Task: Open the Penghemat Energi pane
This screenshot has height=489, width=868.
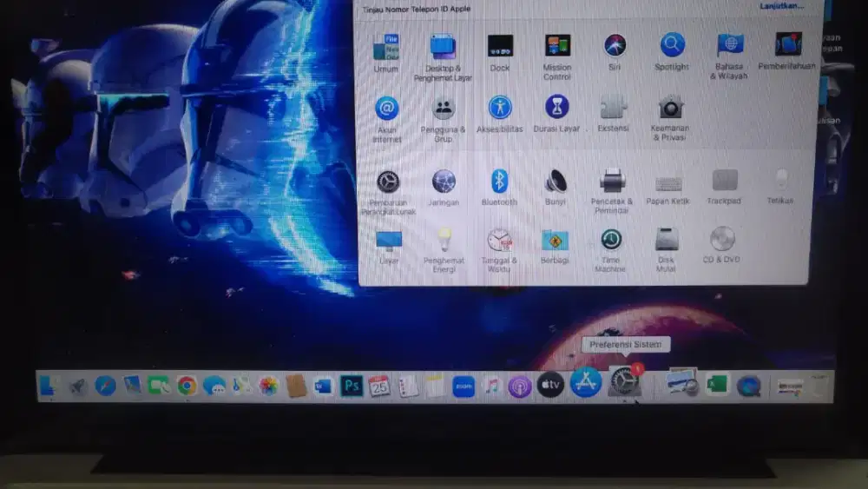Action: point(444,241)
